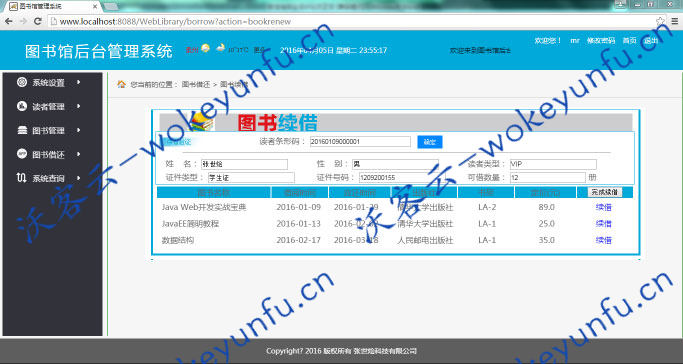The width and height of the screenshot is (683, 364).
Task: Click the books logo beside 图书续借
Action: [x=202, y=121]
